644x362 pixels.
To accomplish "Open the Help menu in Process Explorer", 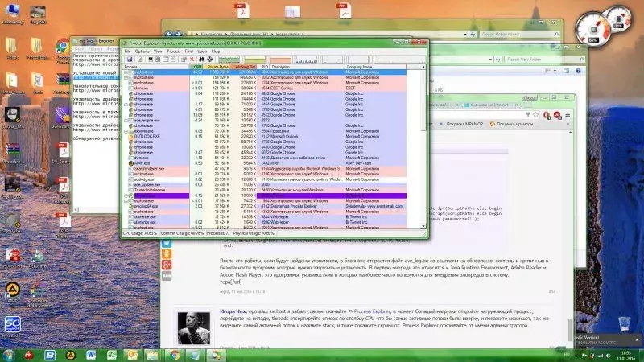I will pyautogui.click(x=216, y=51).
